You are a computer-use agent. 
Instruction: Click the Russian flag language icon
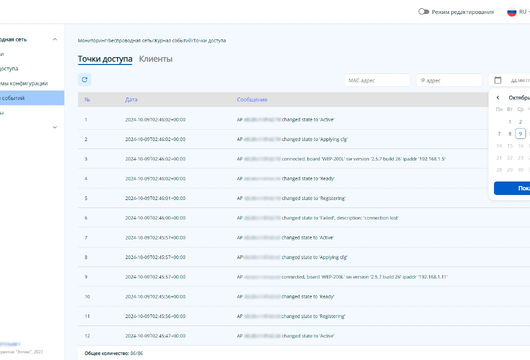pyautogui.click(x=511, y=12)
